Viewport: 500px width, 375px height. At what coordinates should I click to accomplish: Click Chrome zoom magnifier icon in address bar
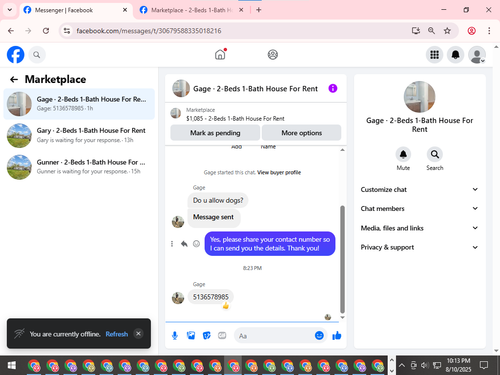click(431, 31)
